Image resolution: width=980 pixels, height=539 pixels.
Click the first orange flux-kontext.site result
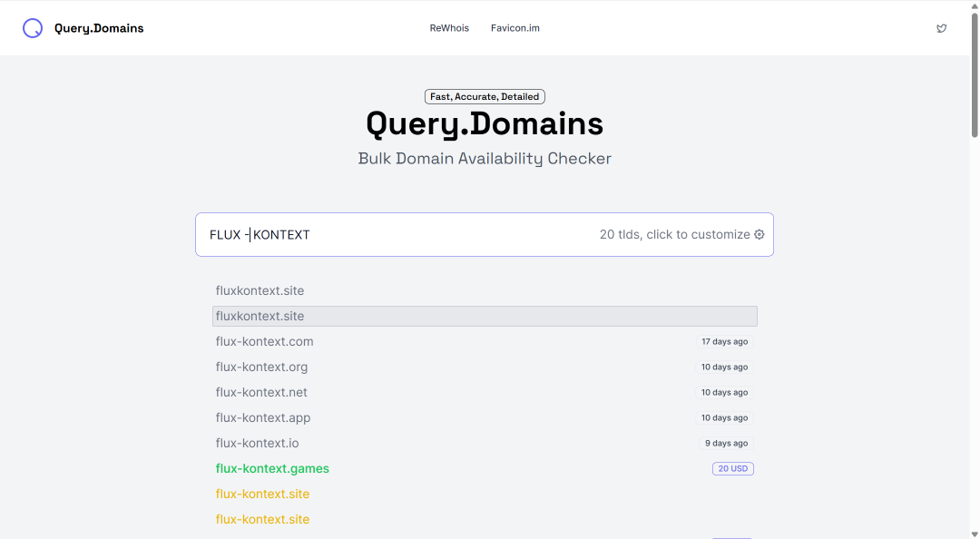point(262,494)
